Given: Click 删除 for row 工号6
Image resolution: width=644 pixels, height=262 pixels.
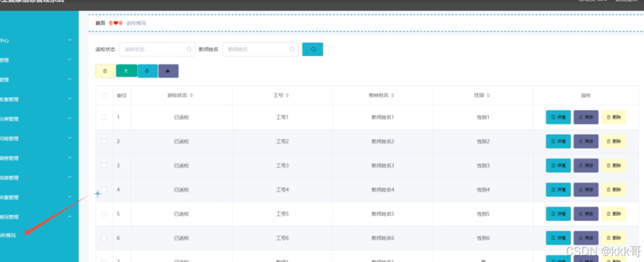Looking at the screenshot, I should point(614,238).
